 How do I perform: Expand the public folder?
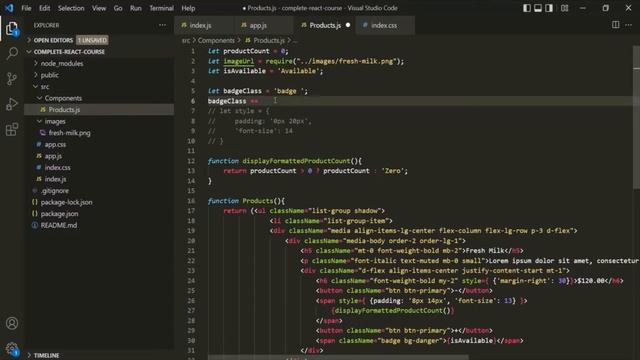click(x=49, y=75)
